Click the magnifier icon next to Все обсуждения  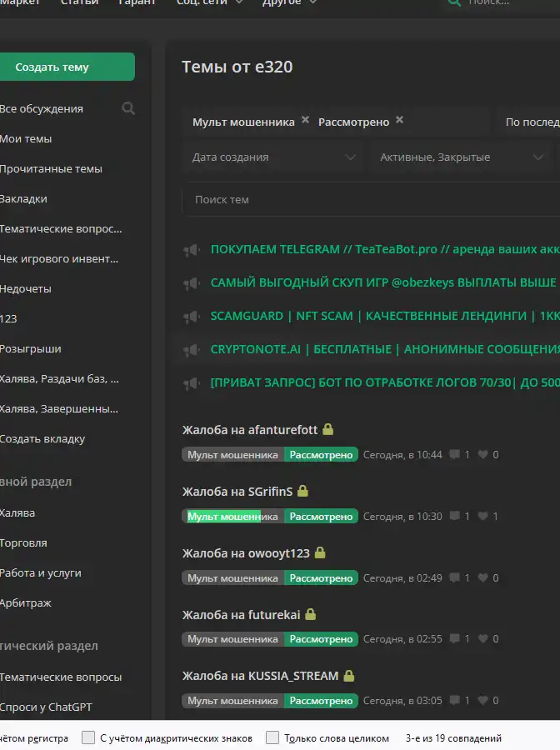click(x=128, y=108)
